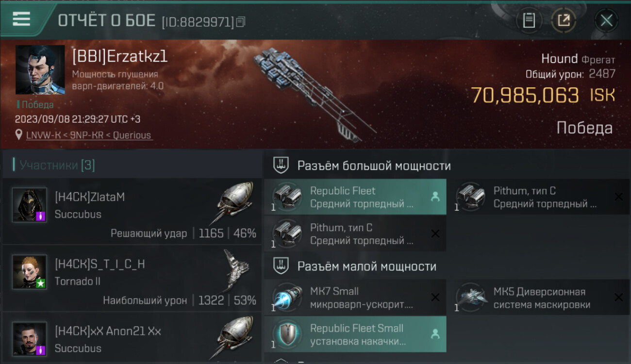631x364 pixels.
Task: Select Republic Fleet torpedo launcher module
Action: pyautogui.click(x=355, y=197)
